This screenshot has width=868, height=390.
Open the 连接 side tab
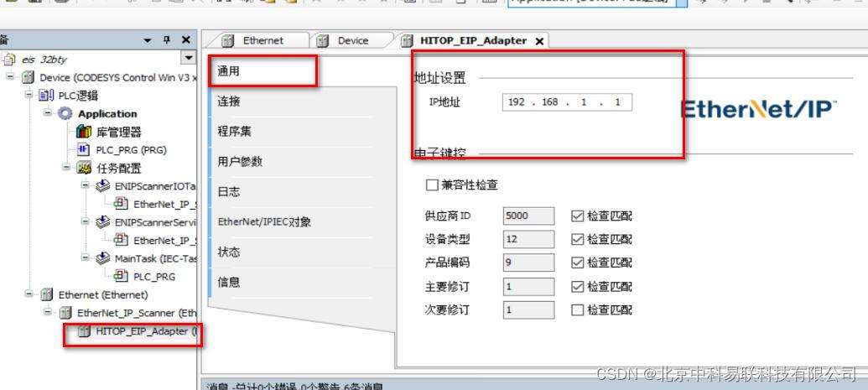302,101
